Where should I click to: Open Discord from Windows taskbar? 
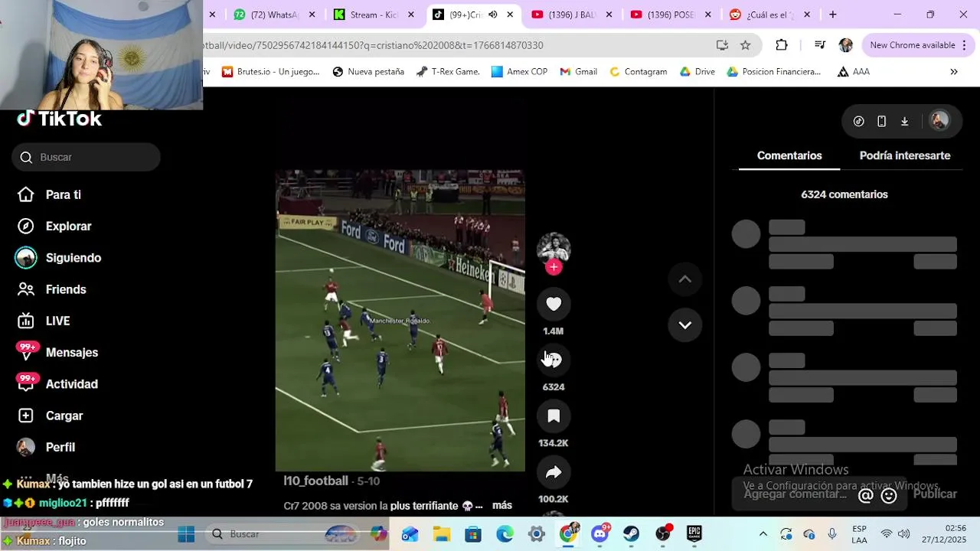tap(599, 533)
